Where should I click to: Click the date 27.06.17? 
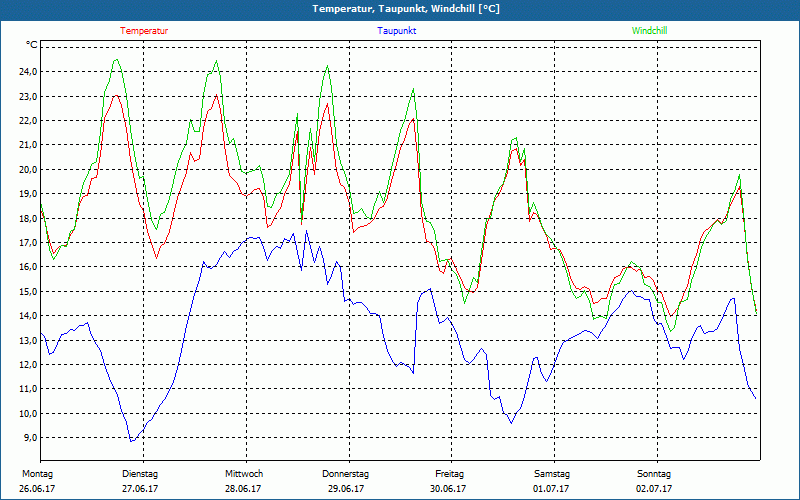(140, 489)
